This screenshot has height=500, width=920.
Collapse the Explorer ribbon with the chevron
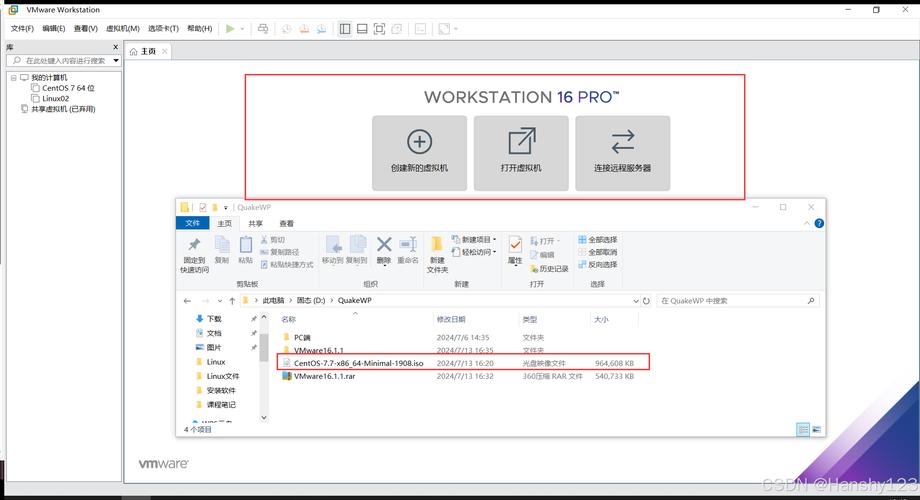807,224
